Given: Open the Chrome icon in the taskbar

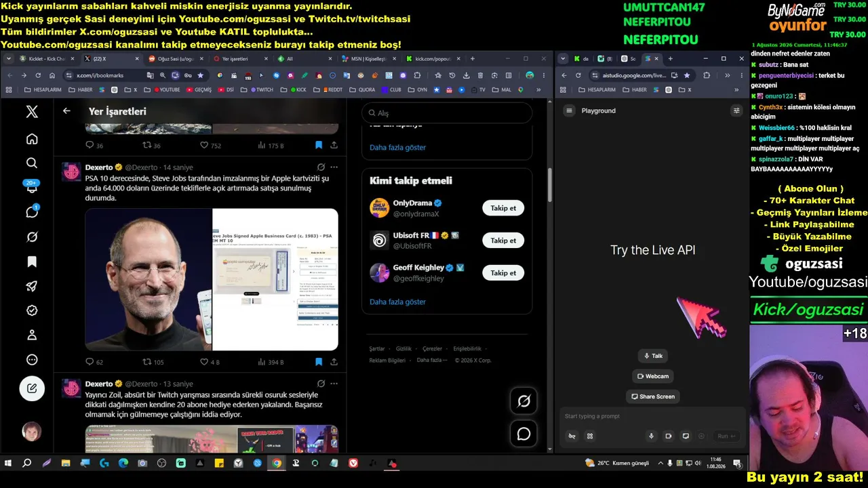Looking at the screenshot, I should [277, 463].
